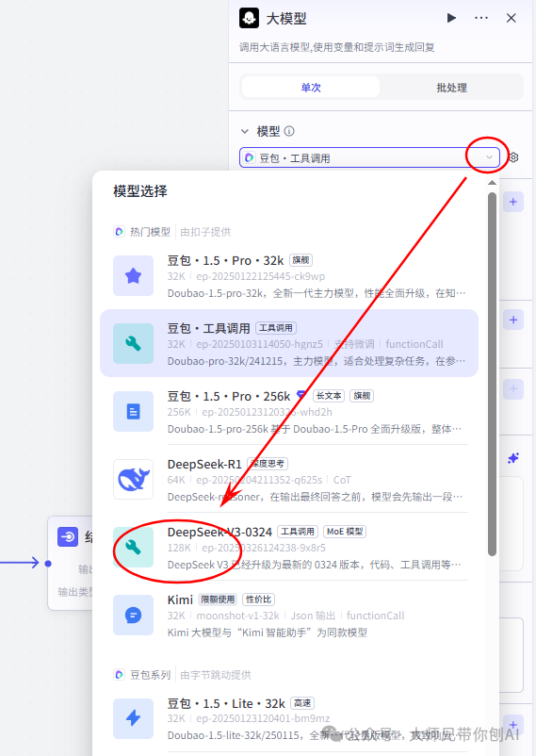Select the DeepSeek-R1 model
This screenshot has width=536, height=756.
click(x=289, y=479)
